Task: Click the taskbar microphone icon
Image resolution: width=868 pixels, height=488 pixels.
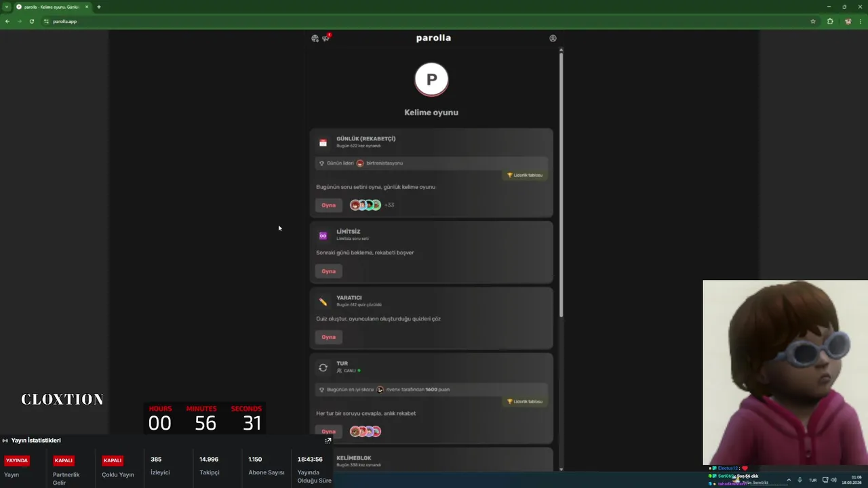Action: click(x=800, y=480)
